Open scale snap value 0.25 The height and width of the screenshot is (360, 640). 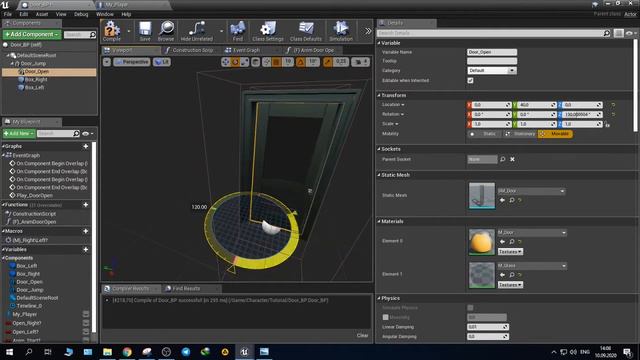point(341,62)
